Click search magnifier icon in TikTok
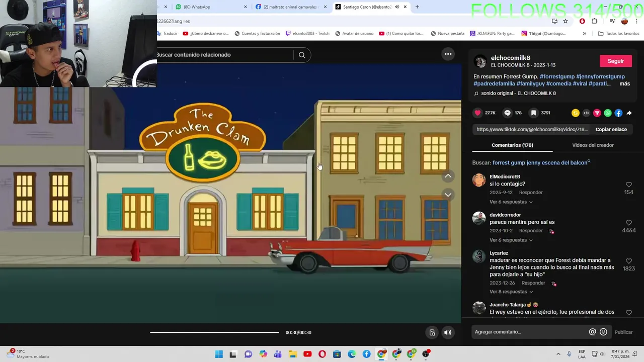644x362 pixels. tap(302, 55)
